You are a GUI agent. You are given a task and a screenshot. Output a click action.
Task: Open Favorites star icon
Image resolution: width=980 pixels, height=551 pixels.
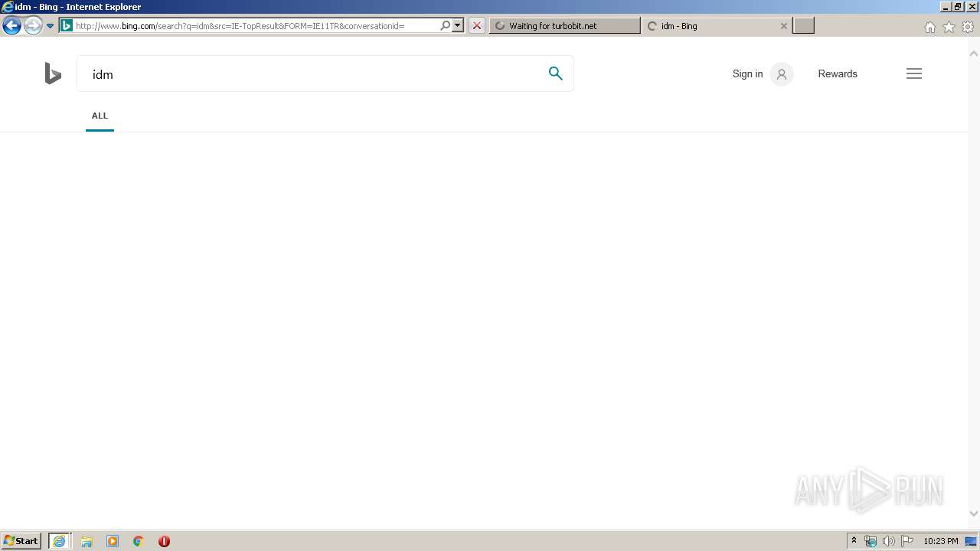949,27
